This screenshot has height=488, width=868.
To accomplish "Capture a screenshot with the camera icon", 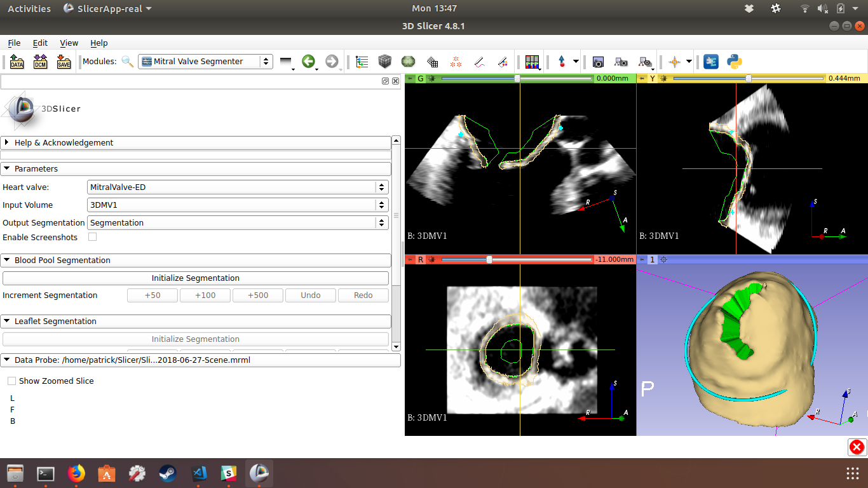I will [598, 62].
